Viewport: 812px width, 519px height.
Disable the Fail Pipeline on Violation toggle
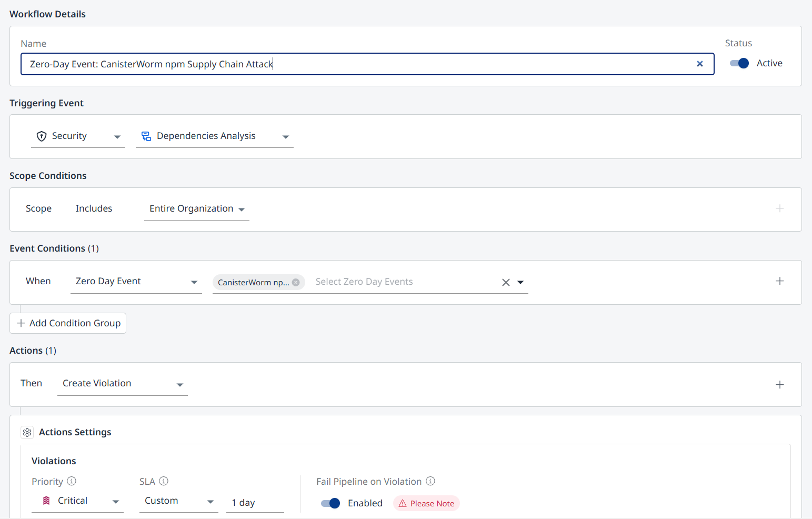[330, 503]
